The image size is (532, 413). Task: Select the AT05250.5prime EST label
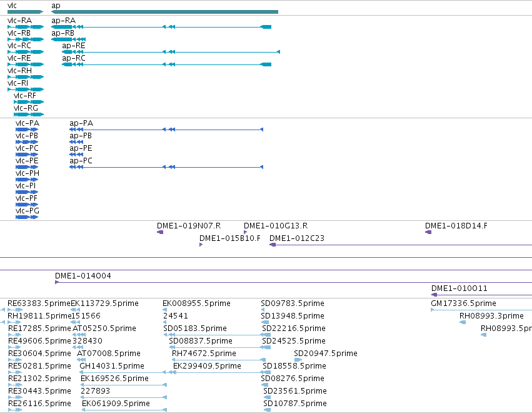tap(104, 329)
